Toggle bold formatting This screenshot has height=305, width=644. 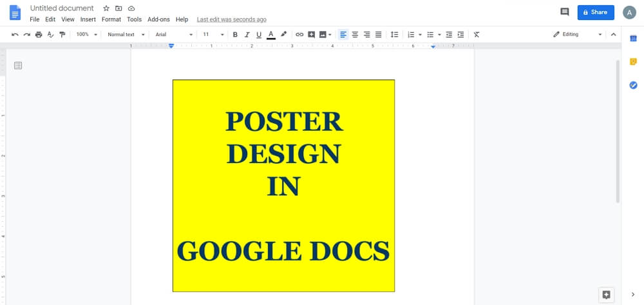[235, 35]
